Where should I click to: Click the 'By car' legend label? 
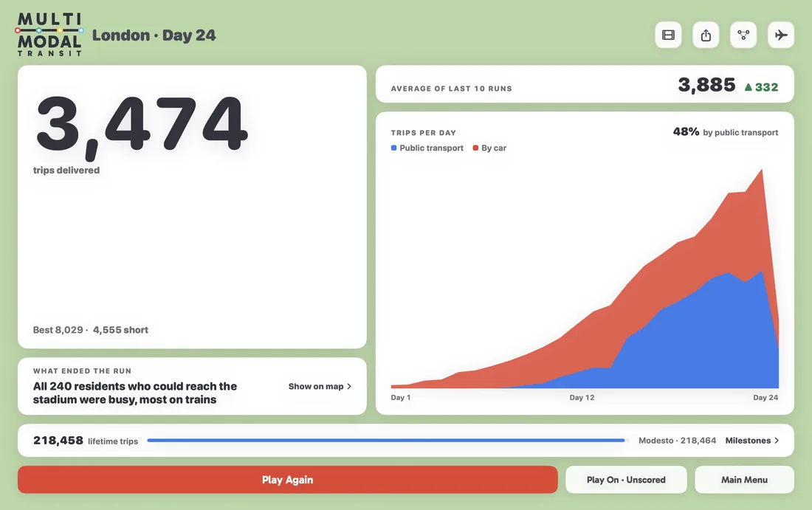[x=494, y=148]
